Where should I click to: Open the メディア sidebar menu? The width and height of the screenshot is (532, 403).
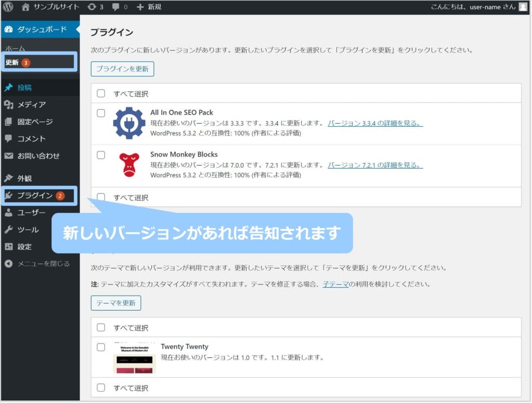coord(31,104)
